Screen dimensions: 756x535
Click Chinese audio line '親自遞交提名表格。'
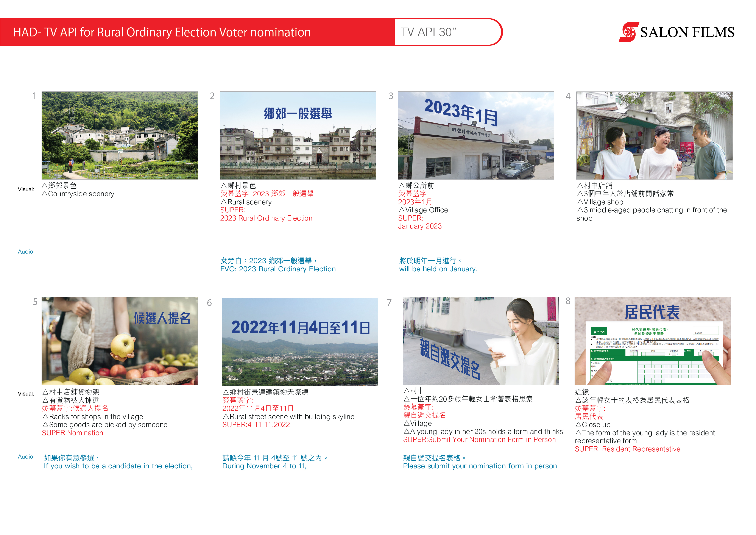point(435,458)
